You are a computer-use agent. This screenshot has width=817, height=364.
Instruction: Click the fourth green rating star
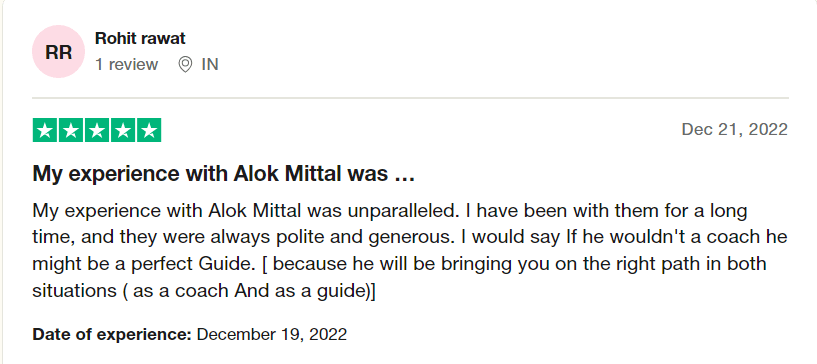pyautogui.click(x=123, y=130)
